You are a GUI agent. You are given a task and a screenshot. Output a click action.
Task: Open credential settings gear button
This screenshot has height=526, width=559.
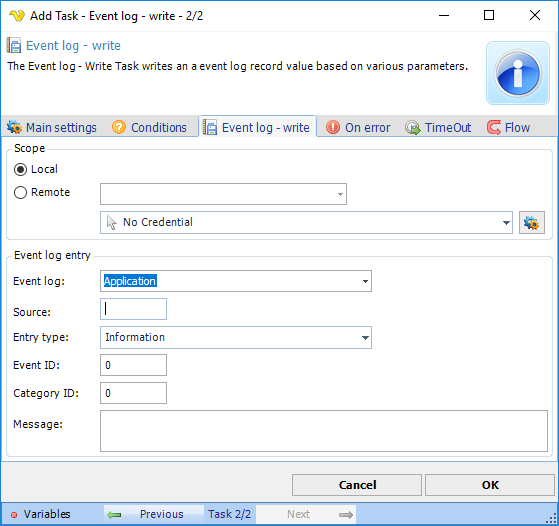tap(532, 223)
